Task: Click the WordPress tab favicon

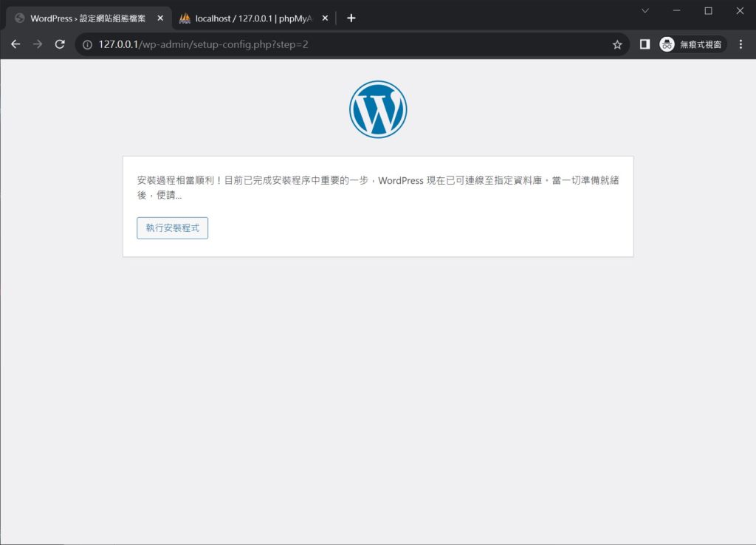Action: [20, 18]
